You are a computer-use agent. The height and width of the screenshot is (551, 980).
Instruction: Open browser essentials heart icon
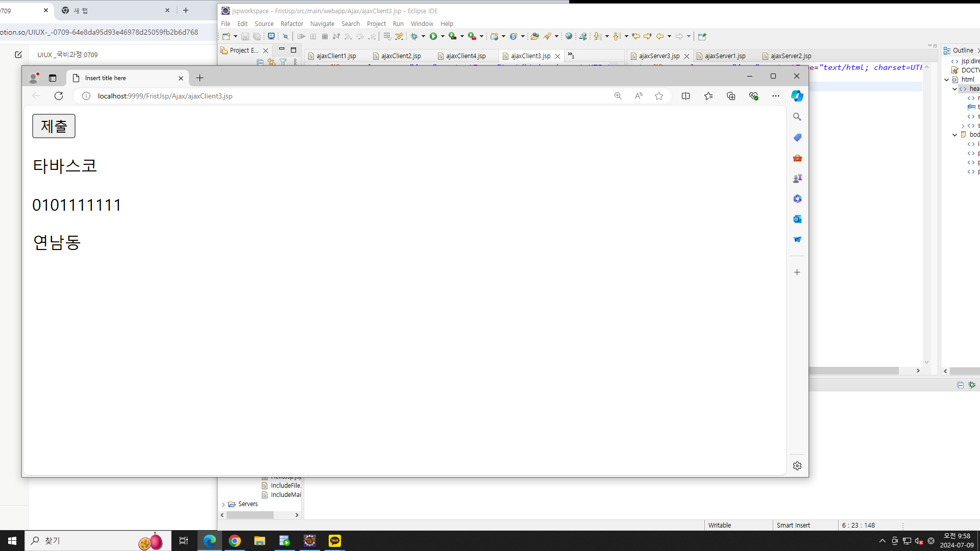point(753,96)
